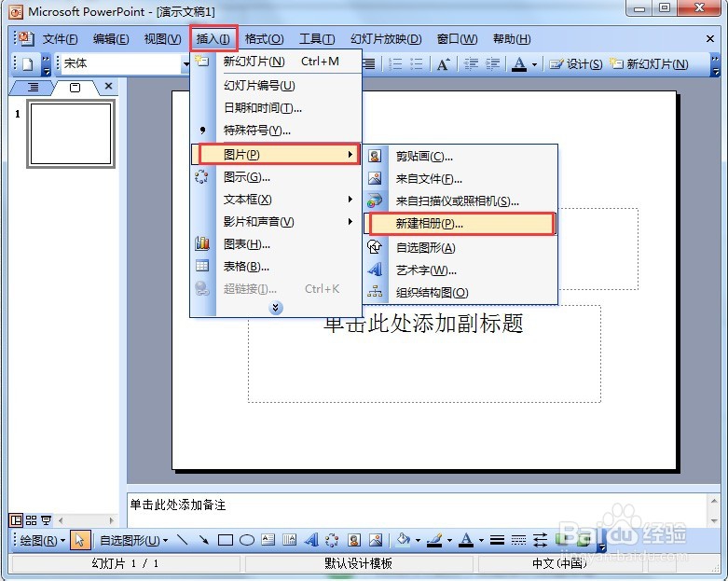This screenshot has width=728, height=581.
Task: Switch to the Slides tab
Action: pos(75,87)
